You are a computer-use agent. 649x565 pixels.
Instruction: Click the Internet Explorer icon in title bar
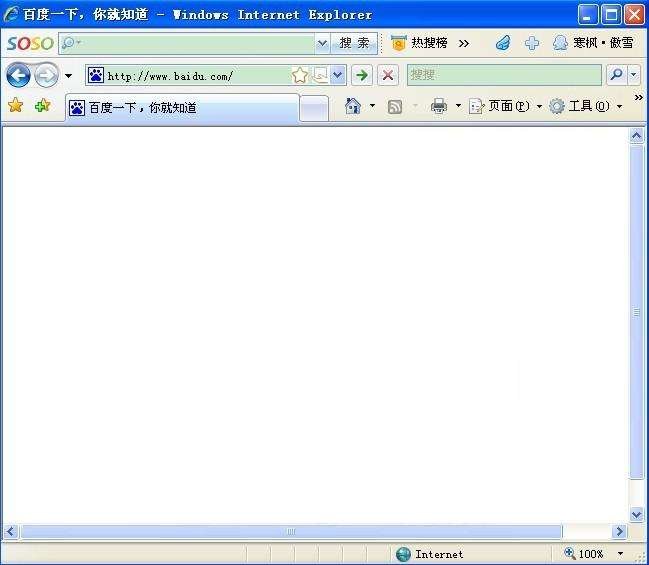11,14
